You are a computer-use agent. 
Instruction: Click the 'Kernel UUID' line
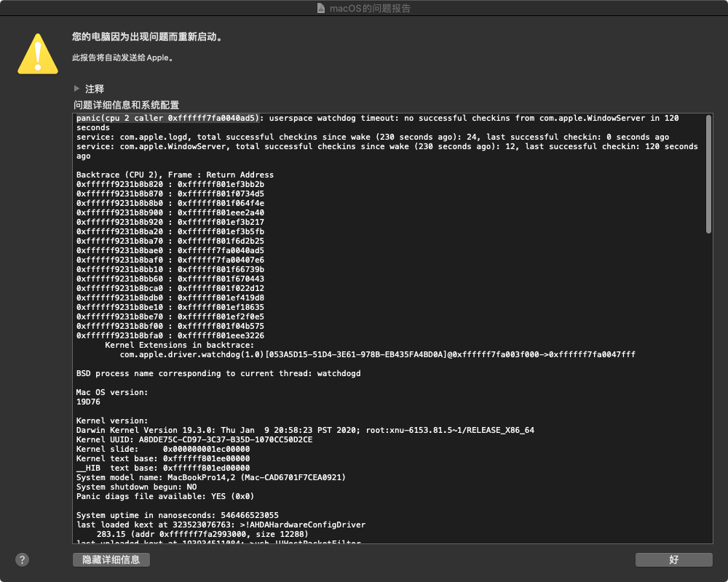coord(194,439)
